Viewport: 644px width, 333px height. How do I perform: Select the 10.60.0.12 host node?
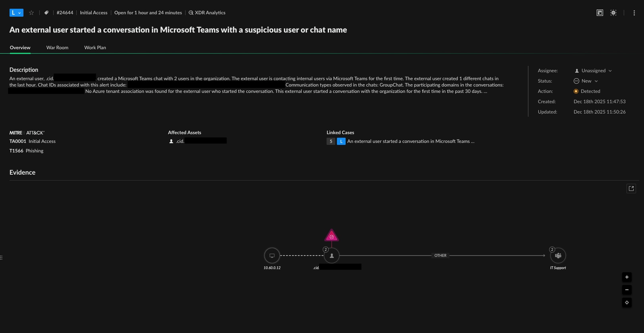point(272,256)
